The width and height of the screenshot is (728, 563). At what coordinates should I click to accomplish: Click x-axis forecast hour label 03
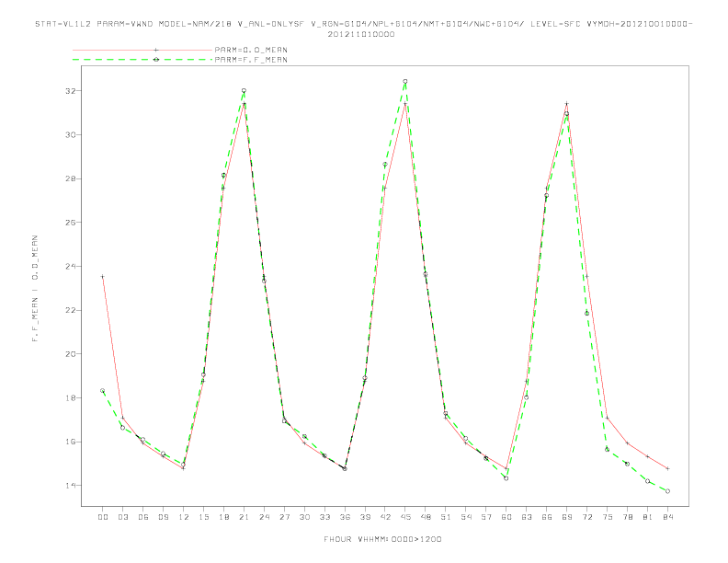tap(122, 517)
